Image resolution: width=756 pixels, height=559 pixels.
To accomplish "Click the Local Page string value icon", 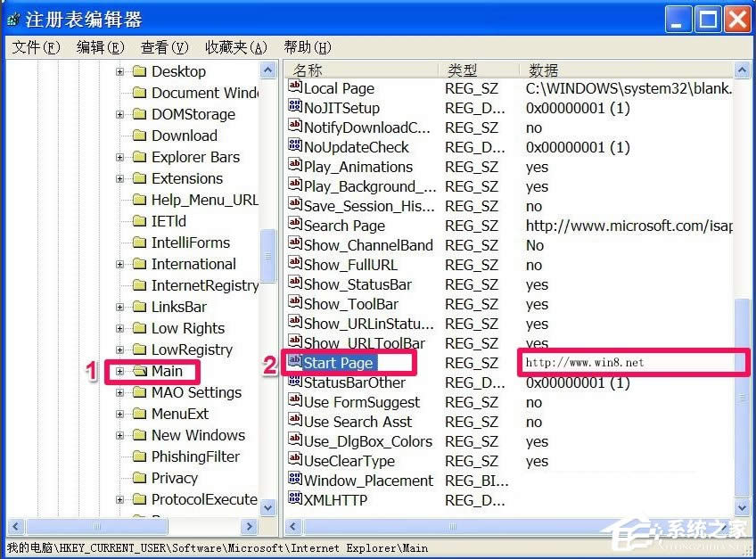I will [294, 88].
